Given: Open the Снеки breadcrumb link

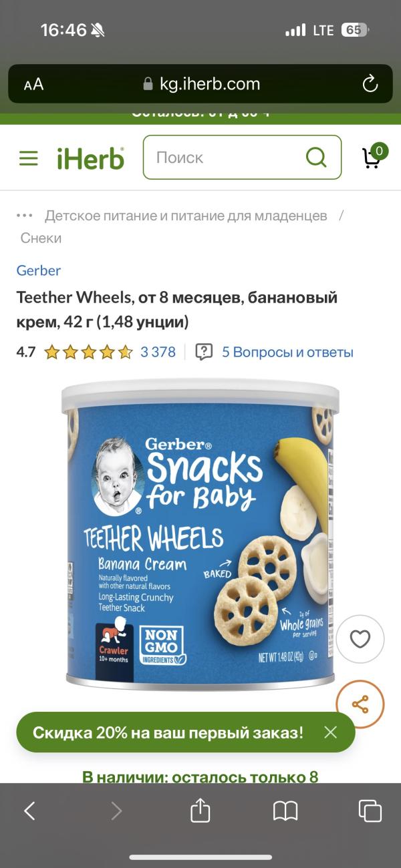Looking at the screenshot, I should coord(41,238).
